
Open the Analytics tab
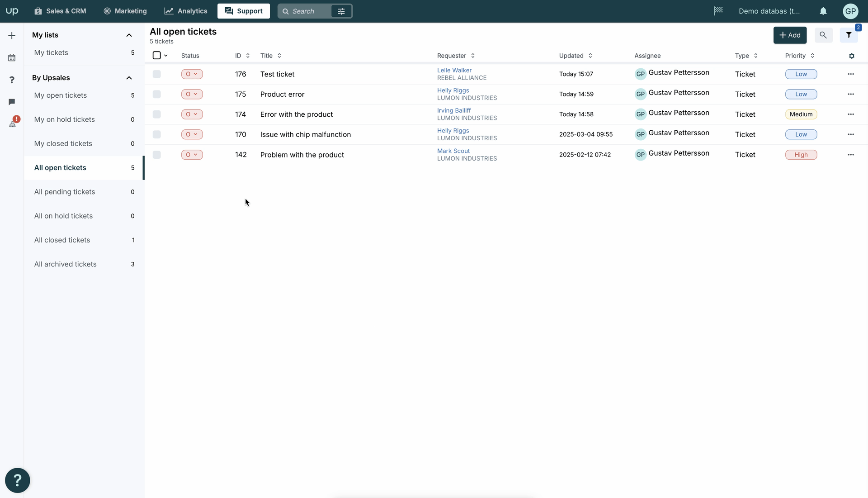coord(186,11)
